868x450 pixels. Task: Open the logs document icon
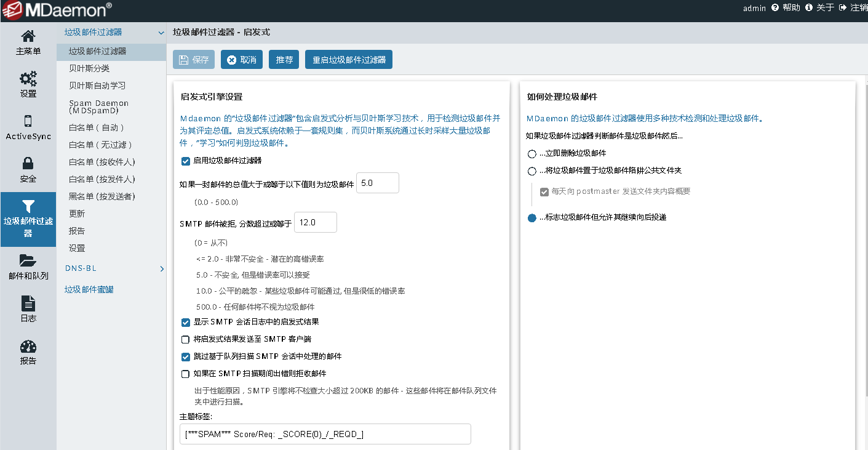click(x=28, y=303)
